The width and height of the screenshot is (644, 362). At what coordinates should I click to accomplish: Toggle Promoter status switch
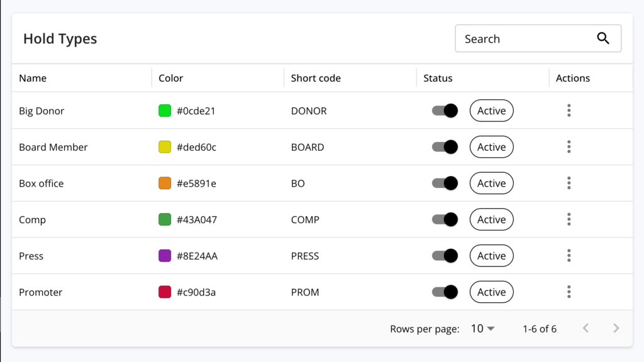point(445,292)
